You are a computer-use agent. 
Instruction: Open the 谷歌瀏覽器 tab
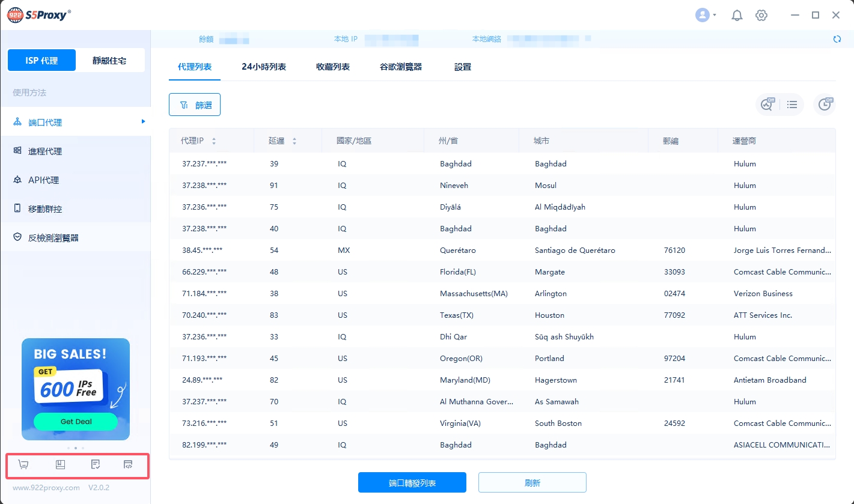[401, 67]
